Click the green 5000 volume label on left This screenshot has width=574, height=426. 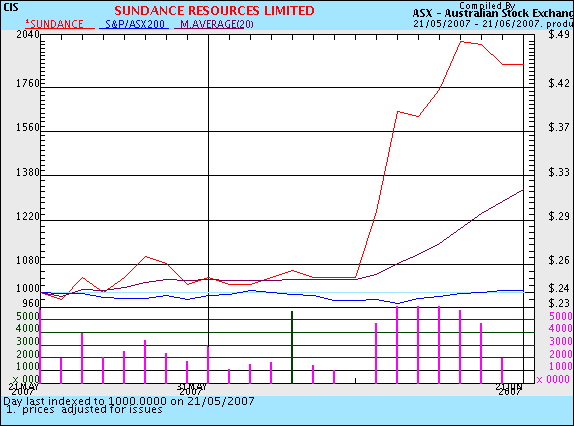click(x=27, y=316)
